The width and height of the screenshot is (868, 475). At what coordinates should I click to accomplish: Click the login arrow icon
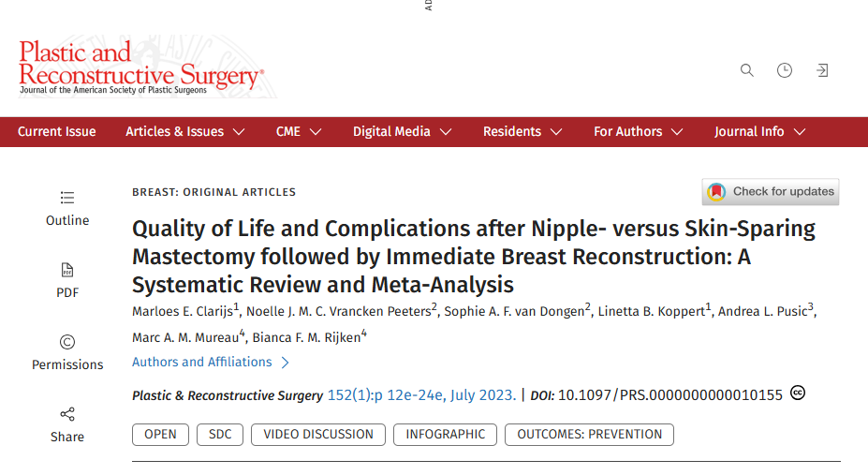coord(822,70)
